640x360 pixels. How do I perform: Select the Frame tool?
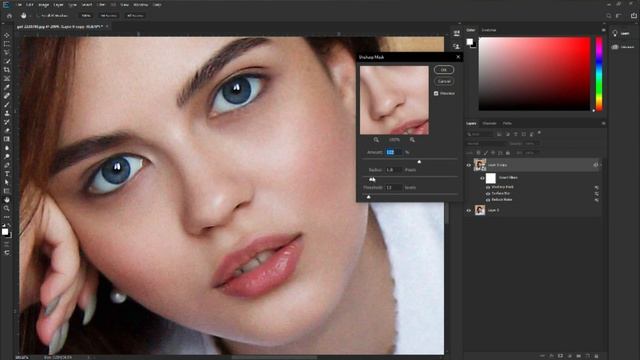pos(7,78)
